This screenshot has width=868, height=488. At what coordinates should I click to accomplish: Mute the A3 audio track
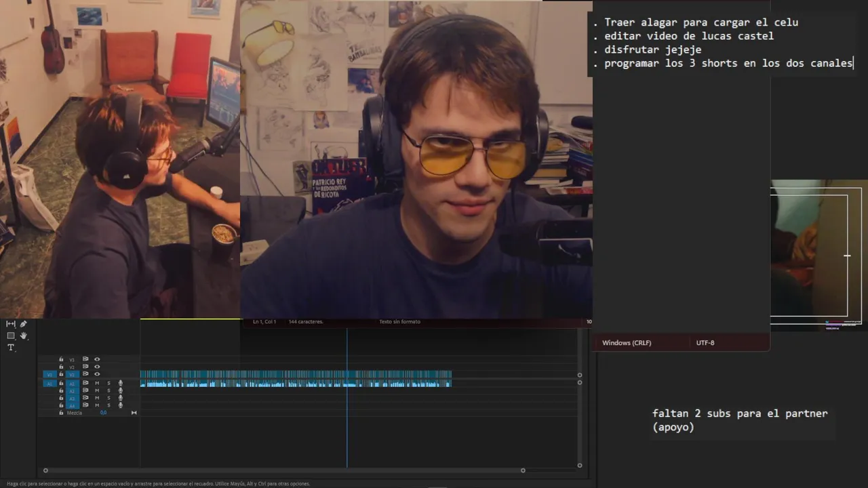[97, 398]
